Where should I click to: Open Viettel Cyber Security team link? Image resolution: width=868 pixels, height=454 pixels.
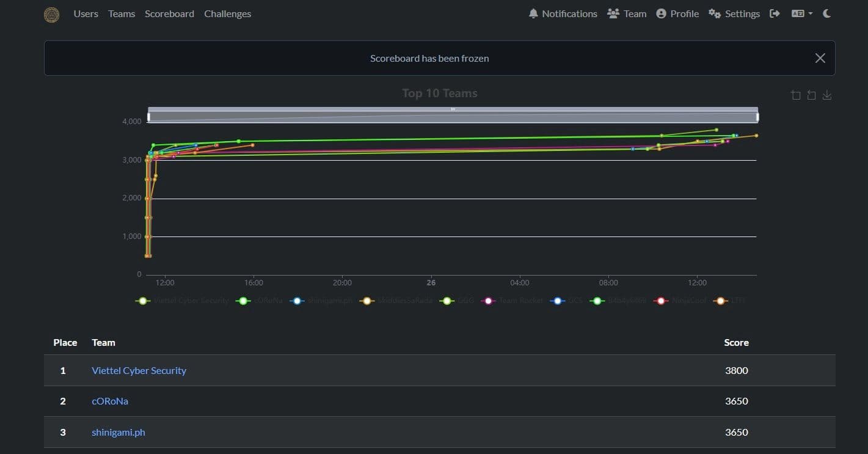coord(139,370)
